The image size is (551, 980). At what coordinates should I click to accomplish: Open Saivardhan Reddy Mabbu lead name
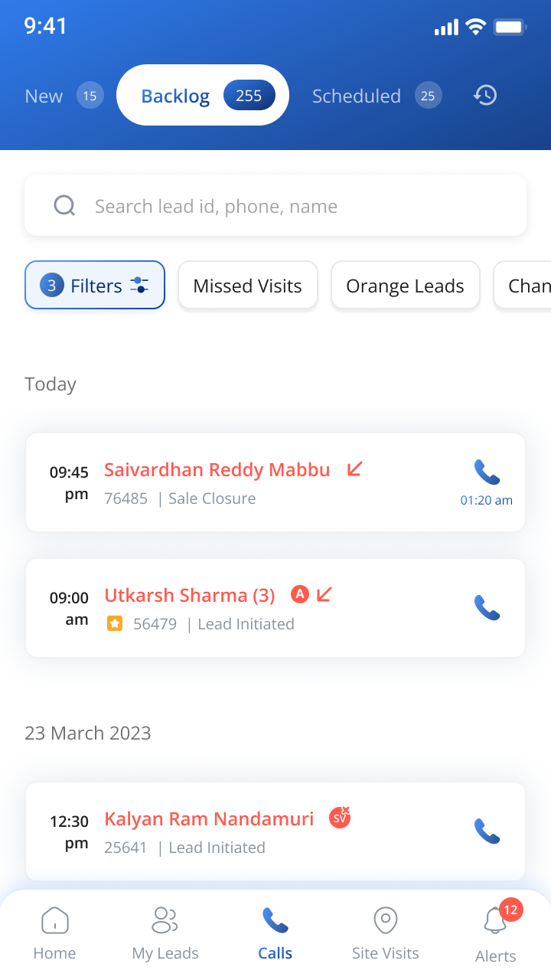[217, 469]
